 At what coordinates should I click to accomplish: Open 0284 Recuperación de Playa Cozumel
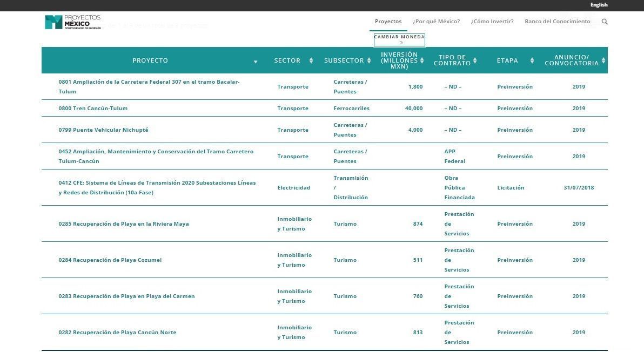tap(110, 260)
